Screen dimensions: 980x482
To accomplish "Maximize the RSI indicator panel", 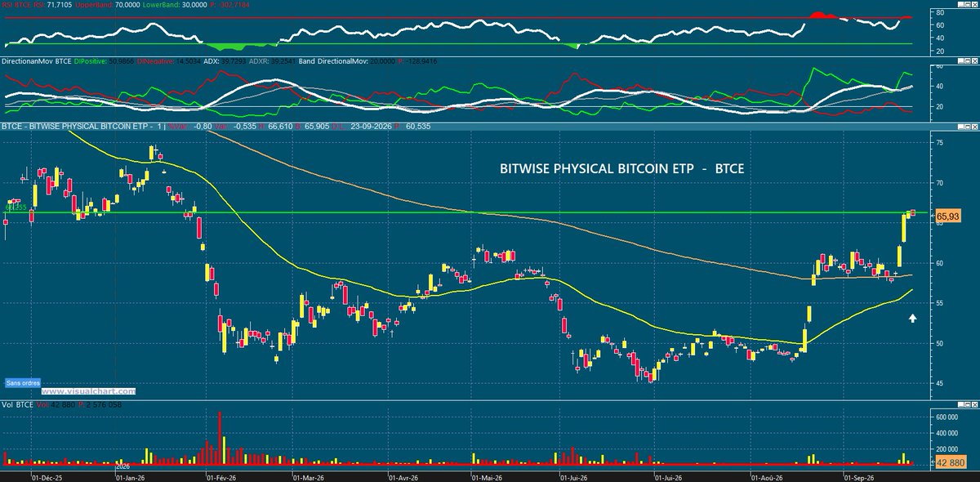I will pyautogui.click(x=968, y=5).
